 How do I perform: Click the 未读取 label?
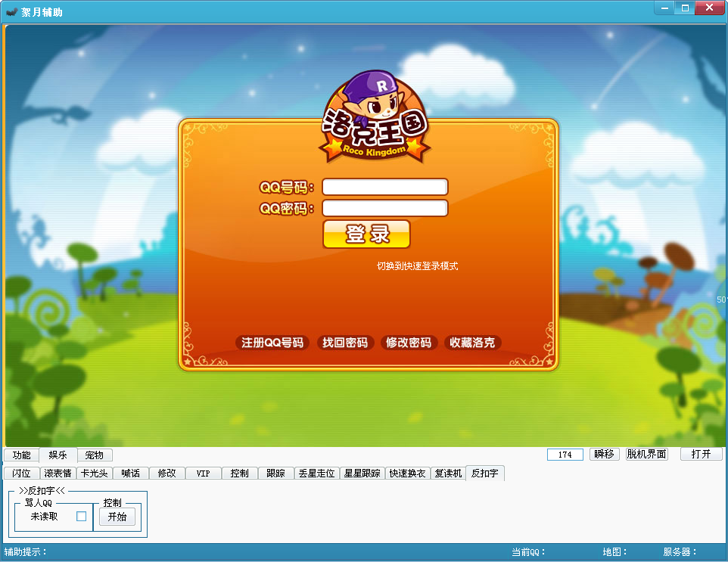click(44, 516)
